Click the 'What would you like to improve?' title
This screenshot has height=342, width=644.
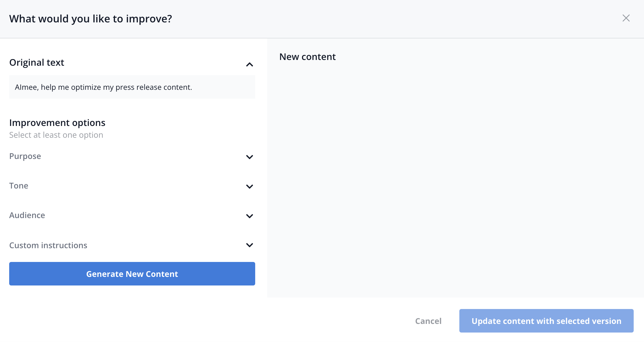pyautogui.click(x=91, y=19)
